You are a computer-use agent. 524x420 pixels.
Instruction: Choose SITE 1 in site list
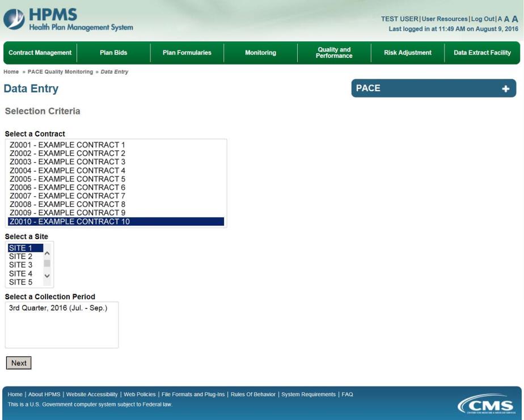[x=26, y=248]
